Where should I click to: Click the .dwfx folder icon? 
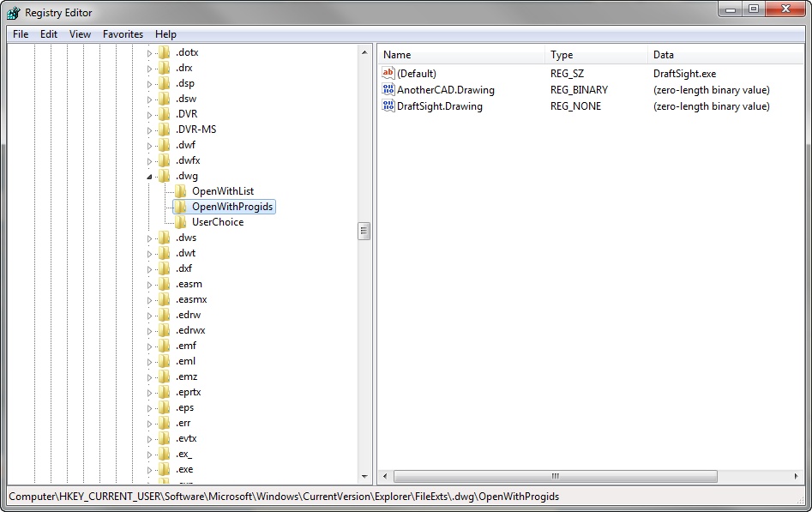(x=164, y=160)
